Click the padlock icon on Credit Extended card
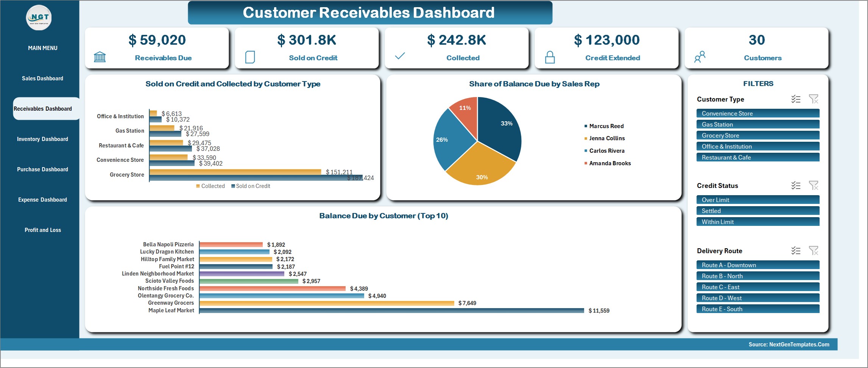The width and height of the screenshot is (868, 368). [550, 57]
